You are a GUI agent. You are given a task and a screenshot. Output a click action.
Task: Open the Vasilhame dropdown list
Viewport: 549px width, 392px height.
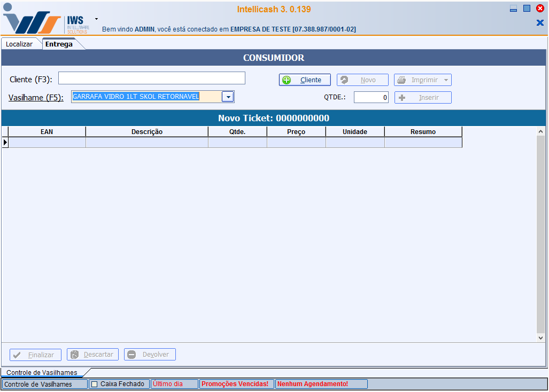228,97
